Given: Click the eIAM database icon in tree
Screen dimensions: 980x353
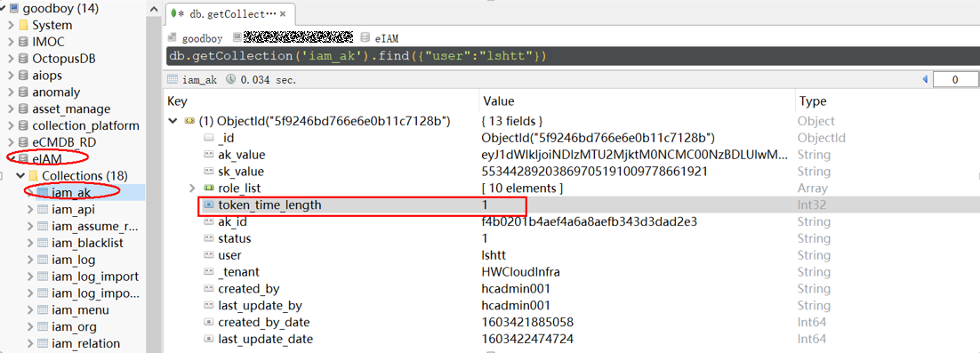Looking at the screenshot, I should click(x=24, y=159).
